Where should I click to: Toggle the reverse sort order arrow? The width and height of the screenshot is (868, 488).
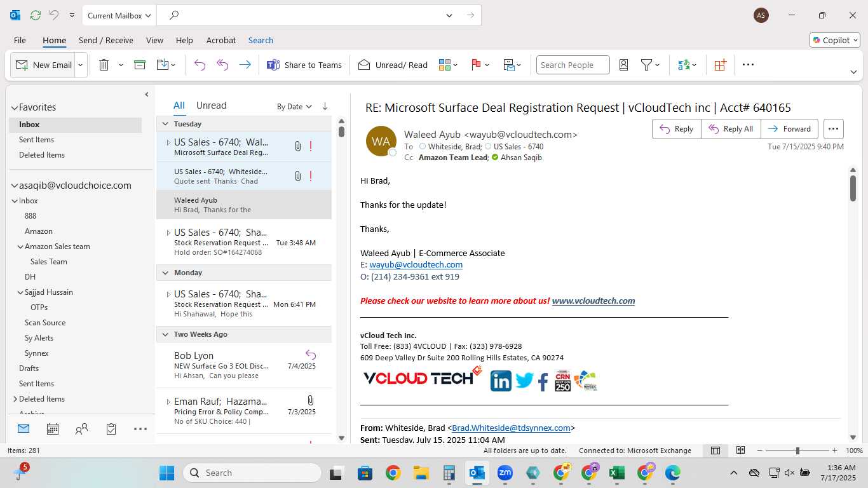pos(325,106)
